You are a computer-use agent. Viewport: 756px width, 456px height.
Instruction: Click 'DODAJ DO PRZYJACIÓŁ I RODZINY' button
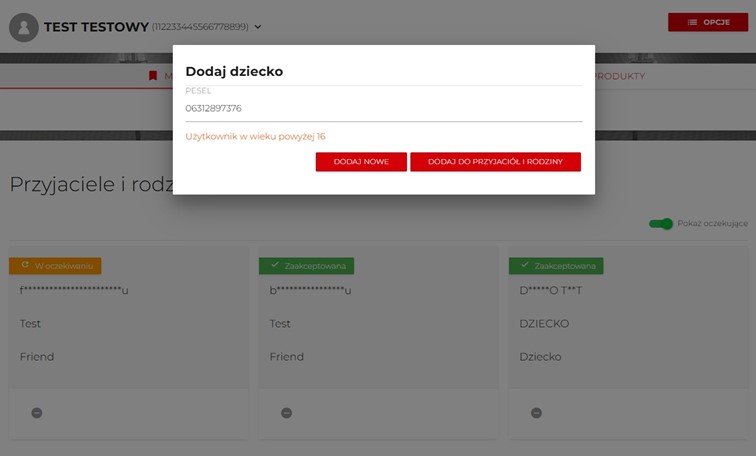click(x=495, y=162)
